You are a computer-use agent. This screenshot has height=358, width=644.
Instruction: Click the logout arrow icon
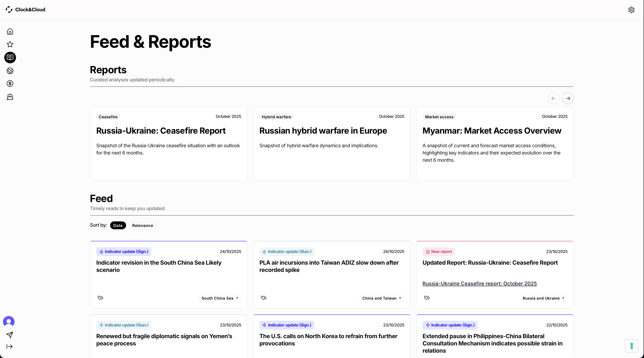pyautogui.click(x=10, y=346)
